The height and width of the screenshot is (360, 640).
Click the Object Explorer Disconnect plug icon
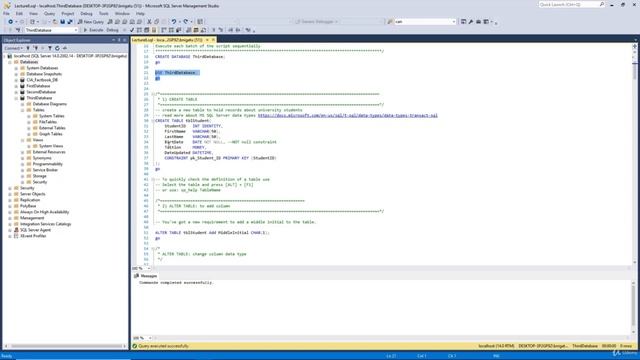pyautogui.click(x=36, y=48)
